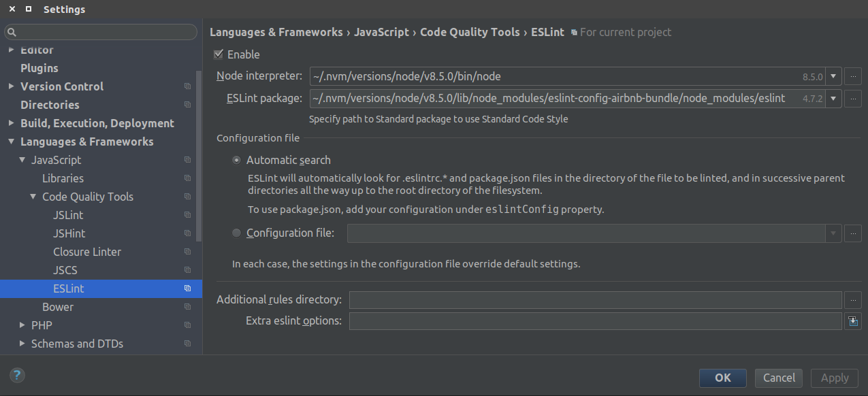Click project-level icon beside Version Control
The width and height of the screenshot is (868, 396).
(187, 86)
